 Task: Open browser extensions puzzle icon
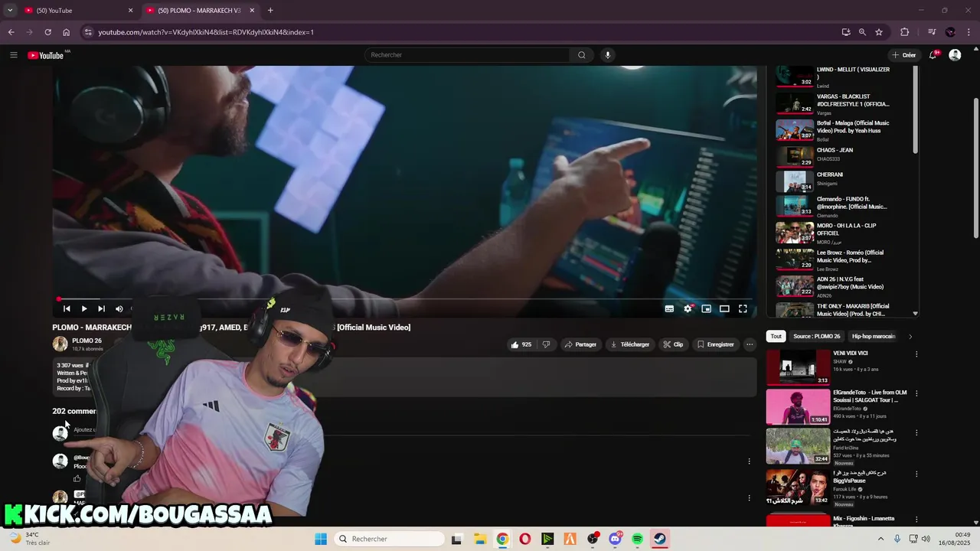[904, 32]
